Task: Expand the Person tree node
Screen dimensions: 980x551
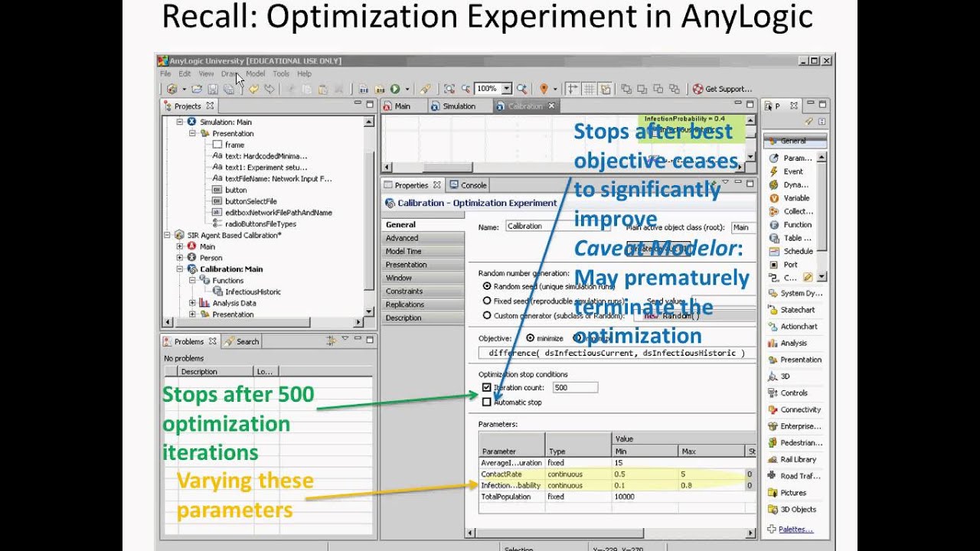Action: pyautogui.click(x=181, y=258)
